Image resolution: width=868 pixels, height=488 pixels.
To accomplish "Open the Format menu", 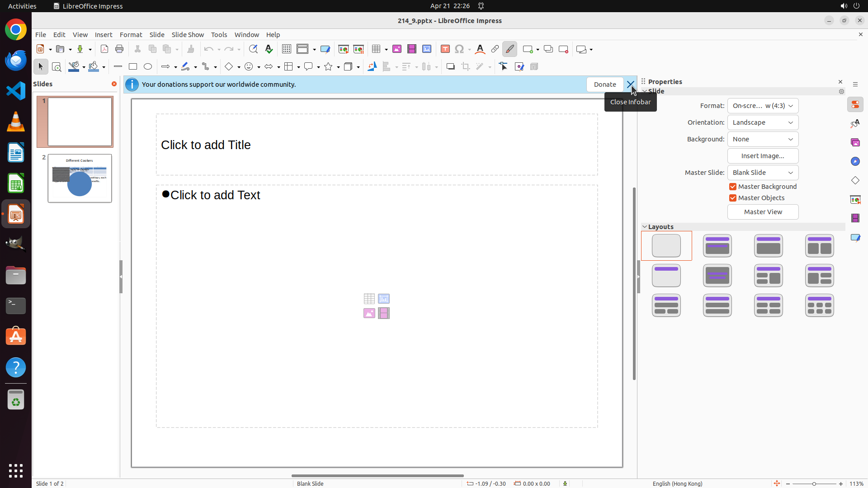I will click(x=131, y=35).
